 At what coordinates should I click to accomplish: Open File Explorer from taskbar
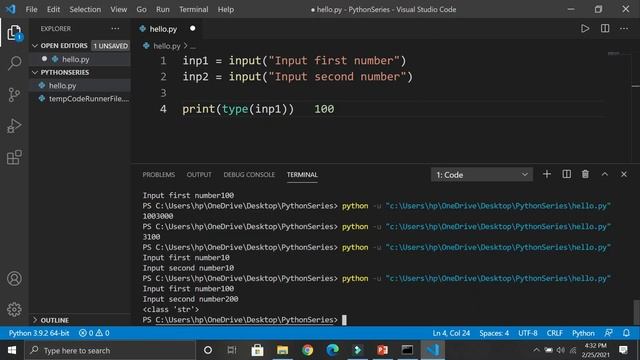tap(282, 350)
